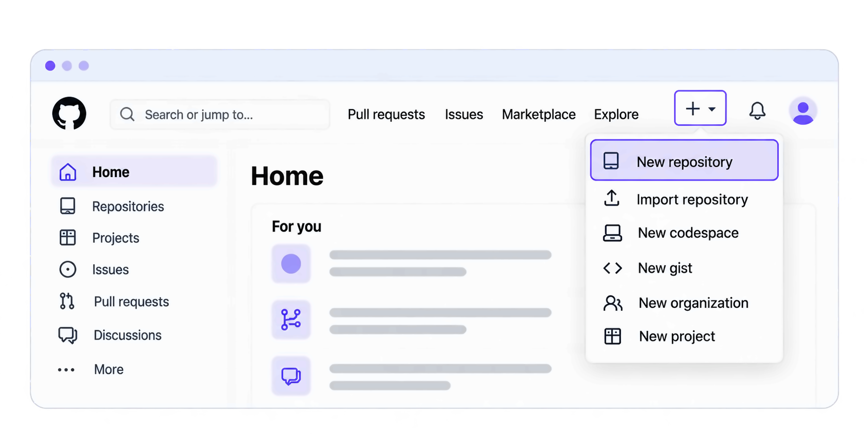Click the sidebar Projects table icon

tap(68, 238)
